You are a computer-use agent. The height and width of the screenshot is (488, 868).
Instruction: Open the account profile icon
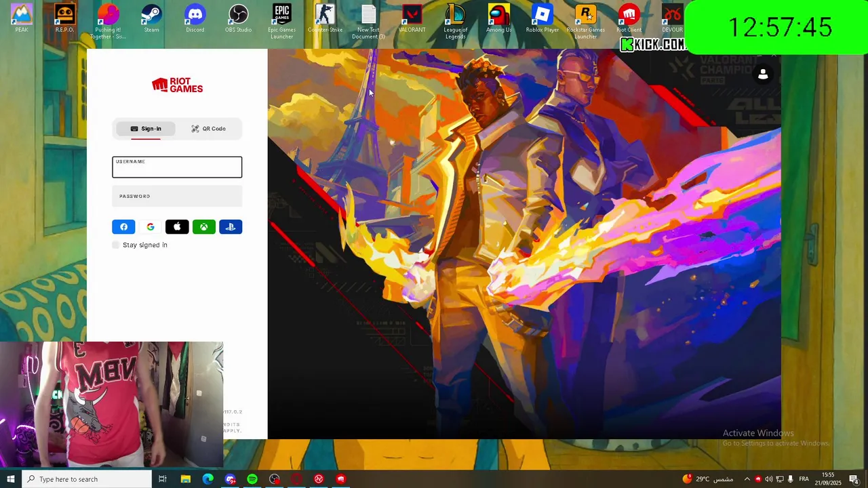763,75
